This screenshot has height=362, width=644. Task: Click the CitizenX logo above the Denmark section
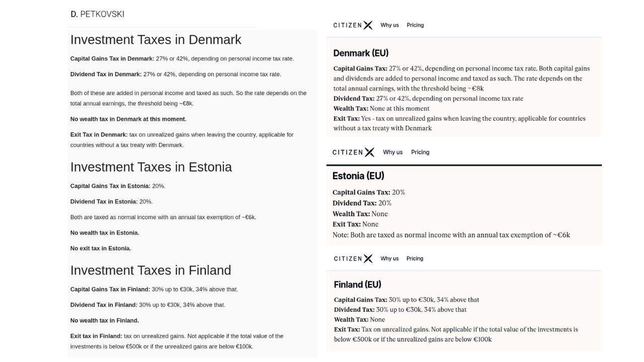pyautogui.click(x=353, y=25)
